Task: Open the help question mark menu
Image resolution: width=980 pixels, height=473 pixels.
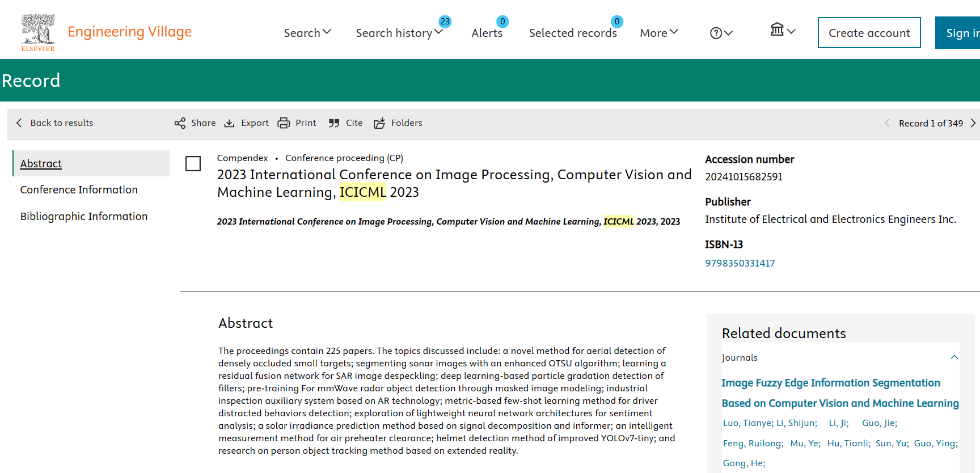Action: point(721,33)
